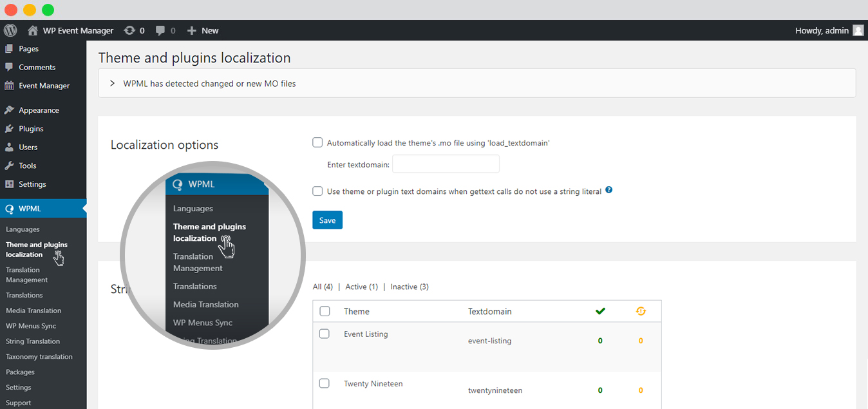The image size is (868, 409).
Task: Click the Twenty Nineteen theme name
Action: pos(373,384)
